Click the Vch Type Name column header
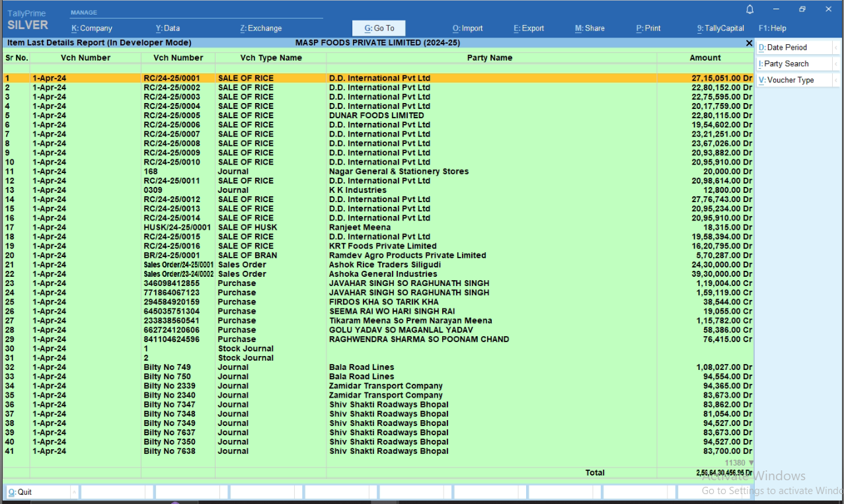Screen dimensions: 844x504 pyautogui.click(x=271, y=57)
